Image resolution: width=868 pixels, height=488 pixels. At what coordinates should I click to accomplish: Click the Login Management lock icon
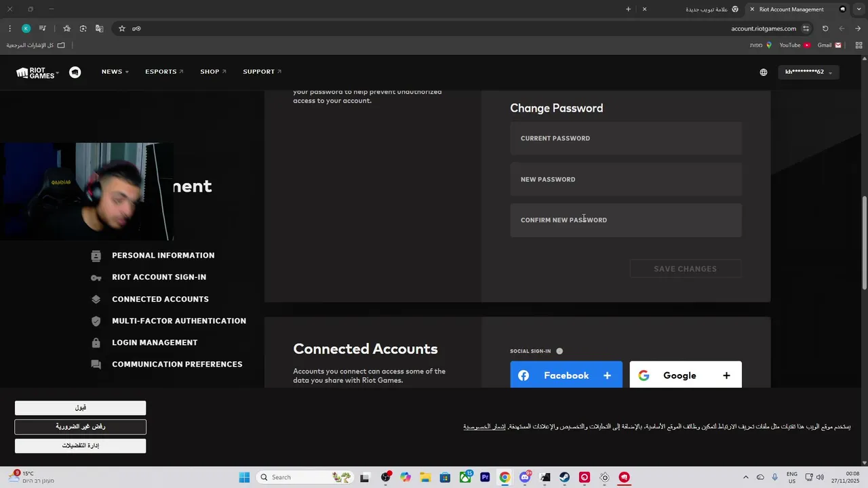click(96, 343)
